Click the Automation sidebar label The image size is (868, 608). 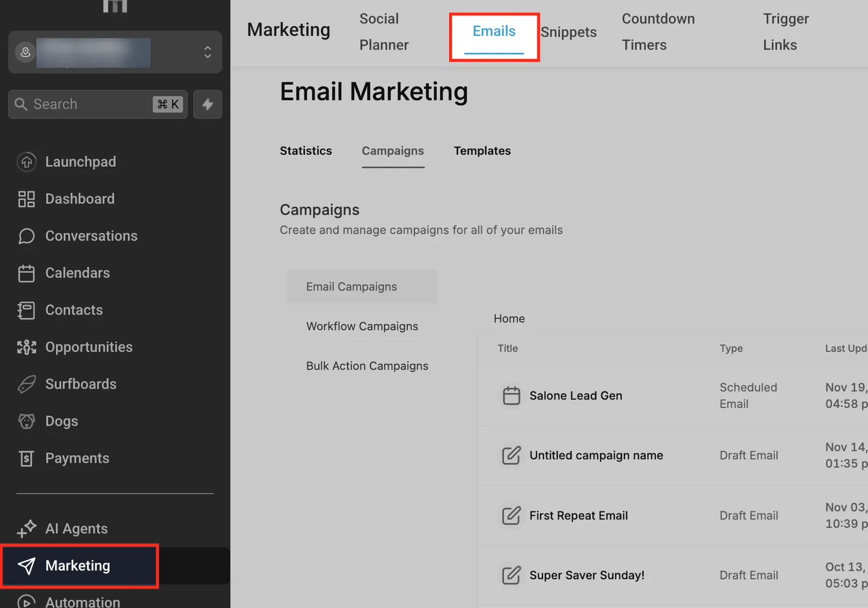pyautogui.click(x=82, y=601)
